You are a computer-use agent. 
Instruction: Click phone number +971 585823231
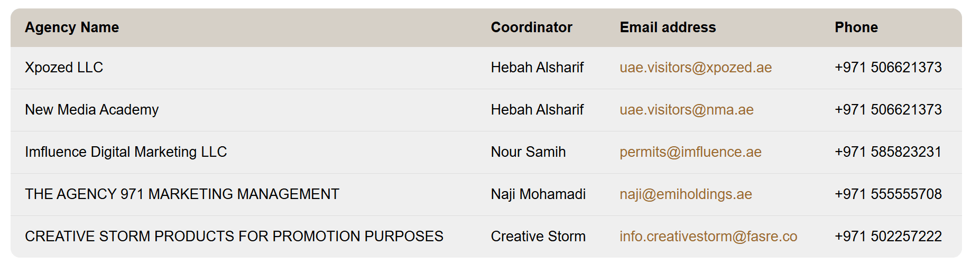tap(888, 152)
